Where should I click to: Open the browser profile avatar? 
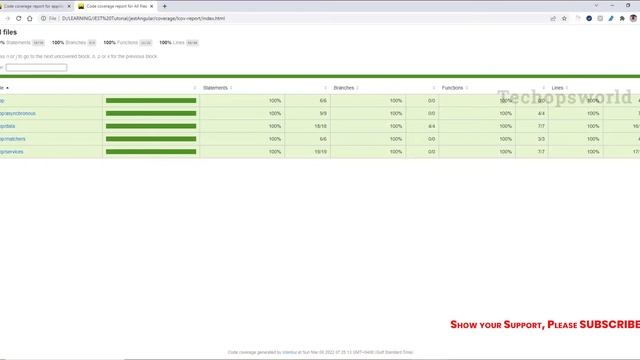coord(633,18)
